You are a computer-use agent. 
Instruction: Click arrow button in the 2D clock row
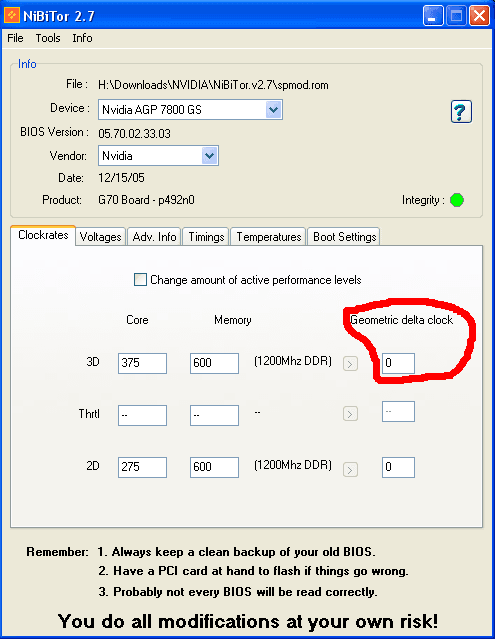(x=350, y=469)
